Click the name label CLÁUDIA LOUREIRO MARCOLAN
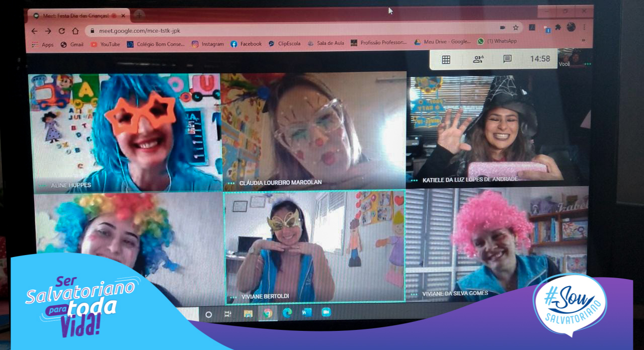Viewport: 644px width, 350px height. pyautogui.click(x=280, y=183)
